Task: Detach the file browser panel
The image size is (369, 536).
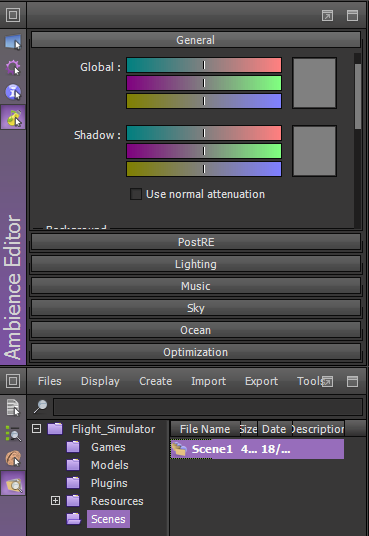Action: pyautogui.click(x=327, y=381)
